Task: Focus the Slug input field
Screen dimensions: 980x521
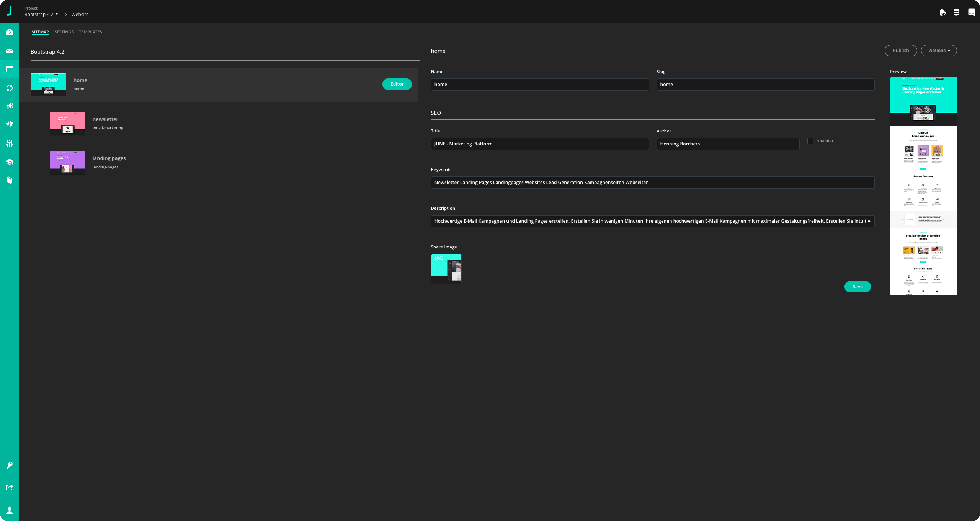Action: [x=766, y=85]
